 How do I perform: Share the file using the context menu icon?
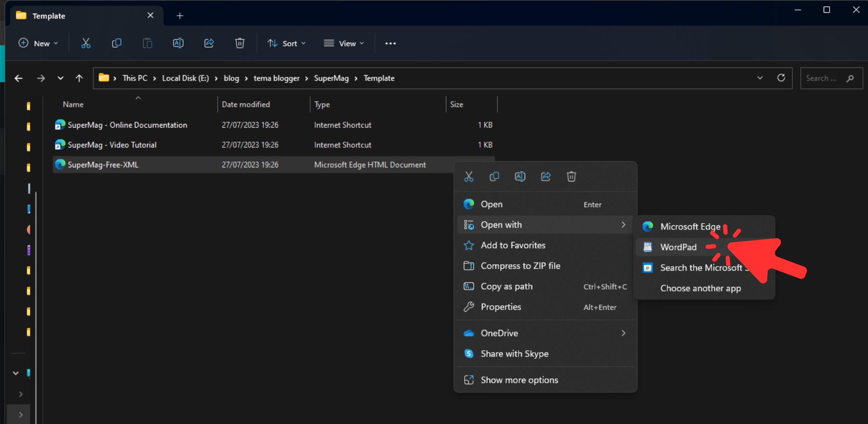pyautogui.click(x=546, y=176)
